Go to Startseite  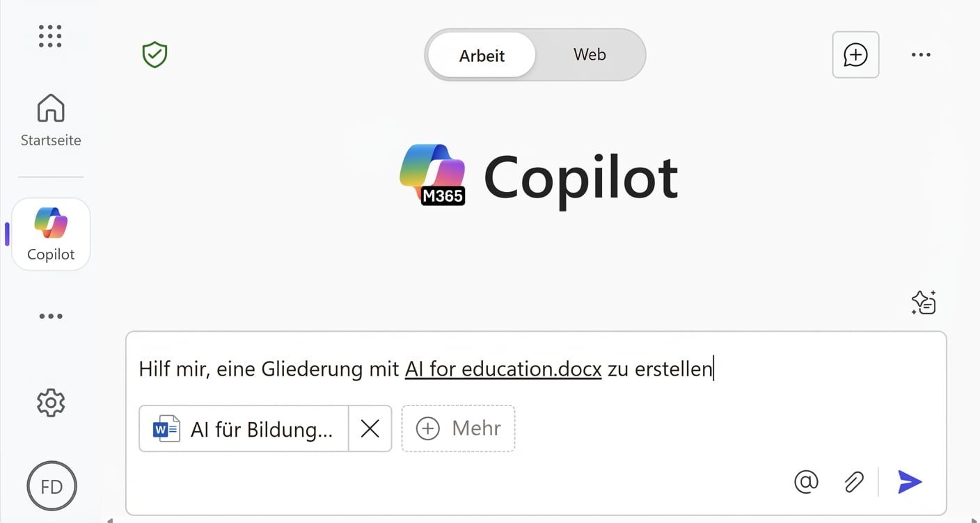tap(50, 118)
